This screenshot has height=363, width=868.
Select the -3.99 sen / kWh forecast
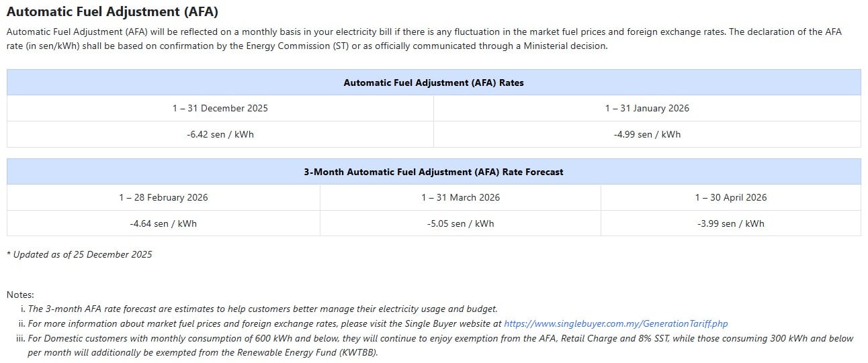point(730,223)
